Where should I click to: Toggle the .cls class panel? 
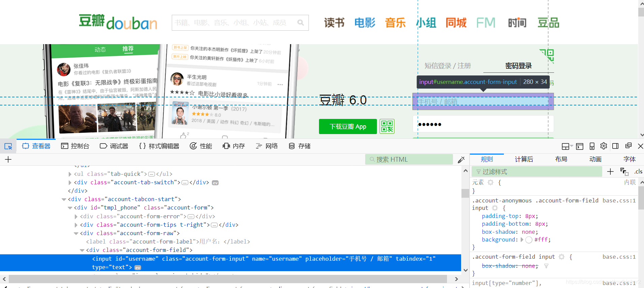click(x=639, y=172)
